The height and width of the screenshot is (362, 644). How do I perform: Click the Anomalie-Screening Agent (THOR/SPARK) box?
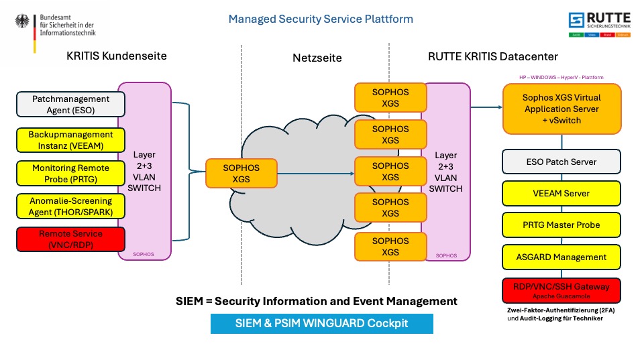tap(70, 206)
